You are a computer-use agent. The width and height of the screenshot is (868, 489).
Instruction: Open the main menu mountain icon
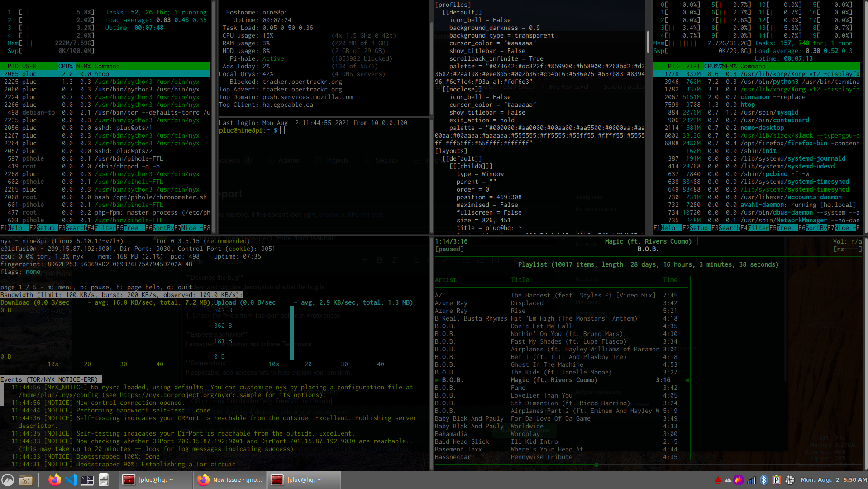8,480
